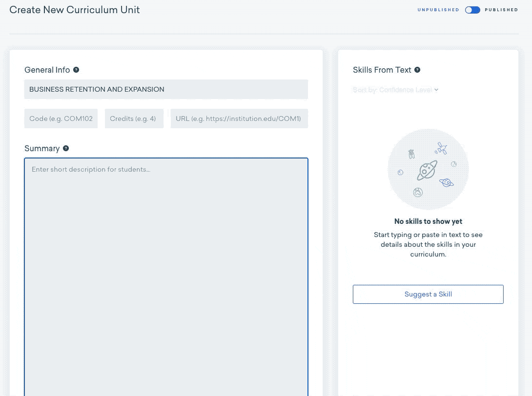Image resolution: width=532 pixels, height=396 pixels.
Task: Focus the Code input field
Action: tap(61, 119)
